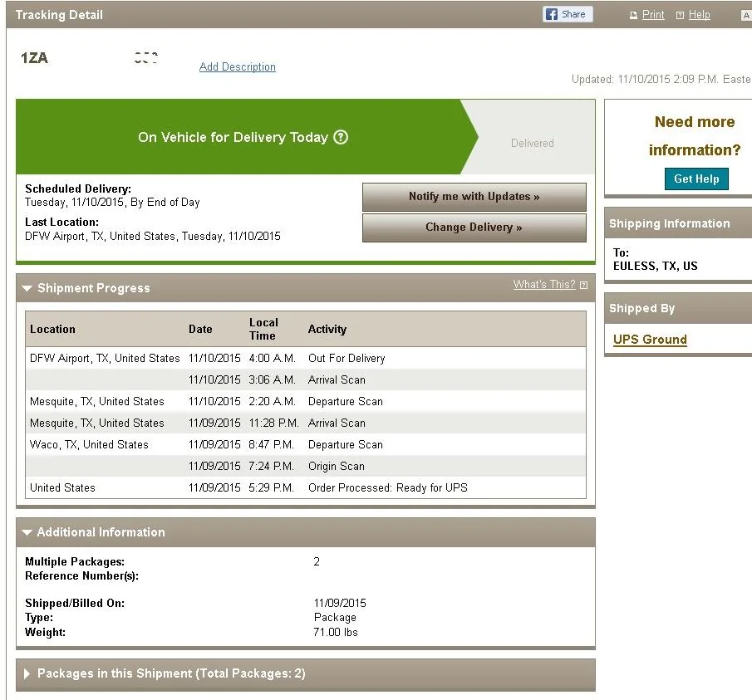Viewport: 752px width, 700px height.
Task: Click the Date column header
Action: [200, 329]
